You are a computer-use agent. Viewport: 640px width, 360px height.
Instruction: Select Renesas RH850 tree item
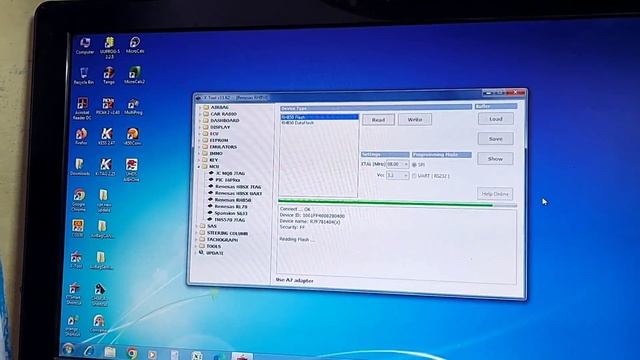[x=230, y=200]
